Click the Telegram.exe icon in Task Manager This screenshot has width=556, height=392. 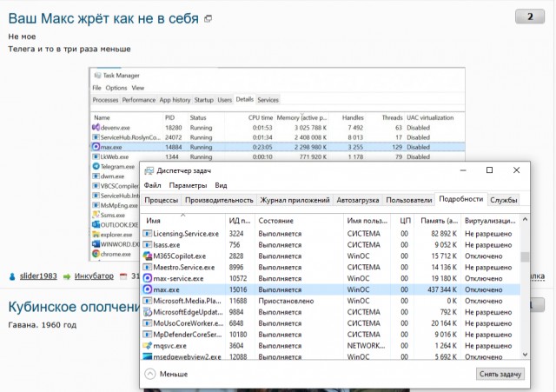point(96,166)
